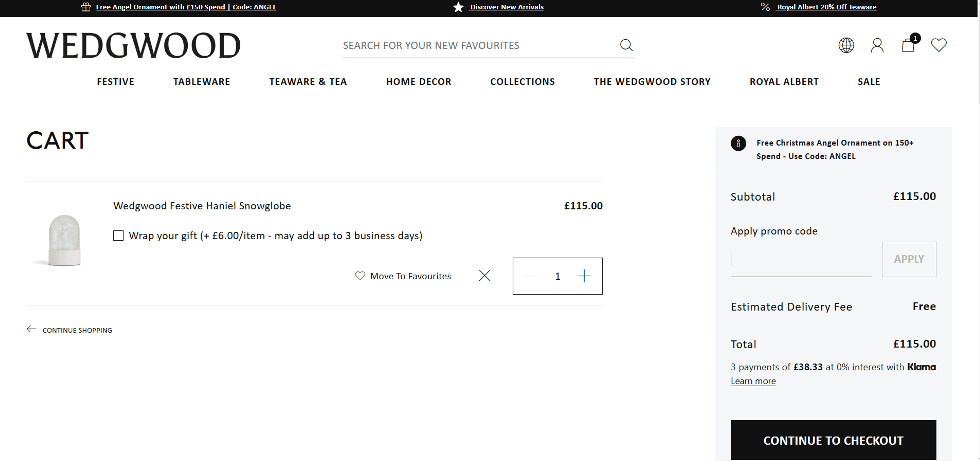Enable the Wrap your gift checkbox

coord(118,235)
